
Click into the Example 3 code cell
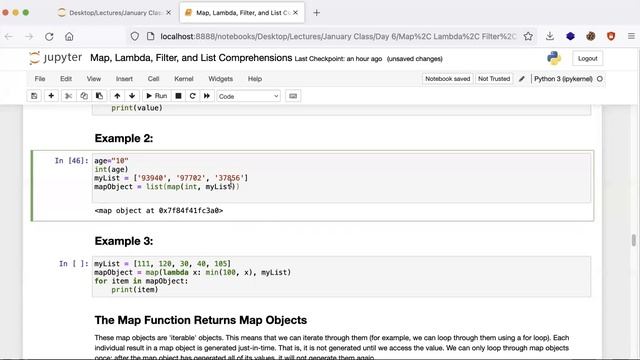coord(341,277)
